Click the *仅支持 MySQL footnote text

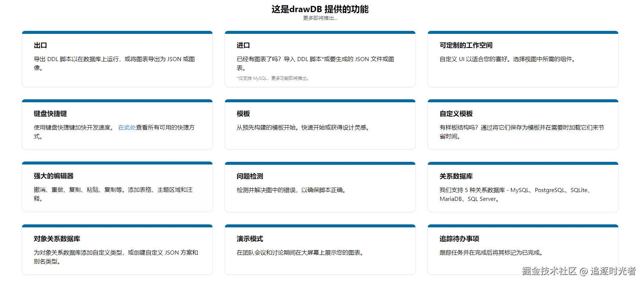[273, 78]
